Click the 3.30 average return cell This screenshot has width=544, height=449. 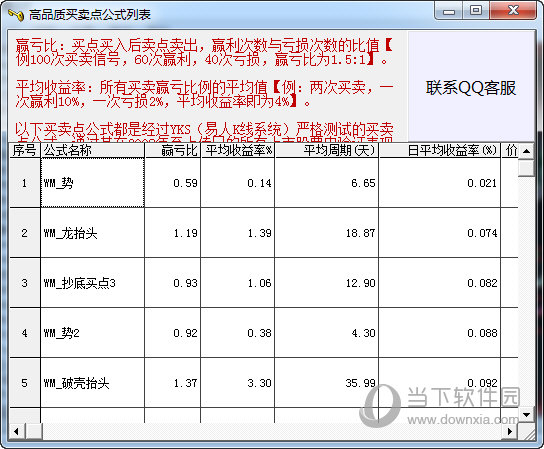(x=238, y=383)
